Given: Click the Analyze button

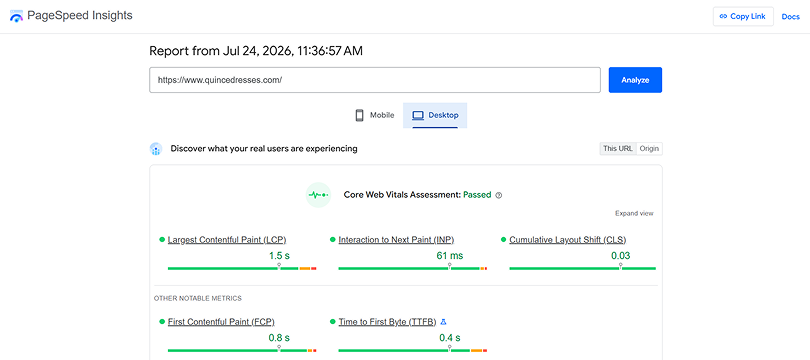Looking at the screenshot, I should 635,80.
